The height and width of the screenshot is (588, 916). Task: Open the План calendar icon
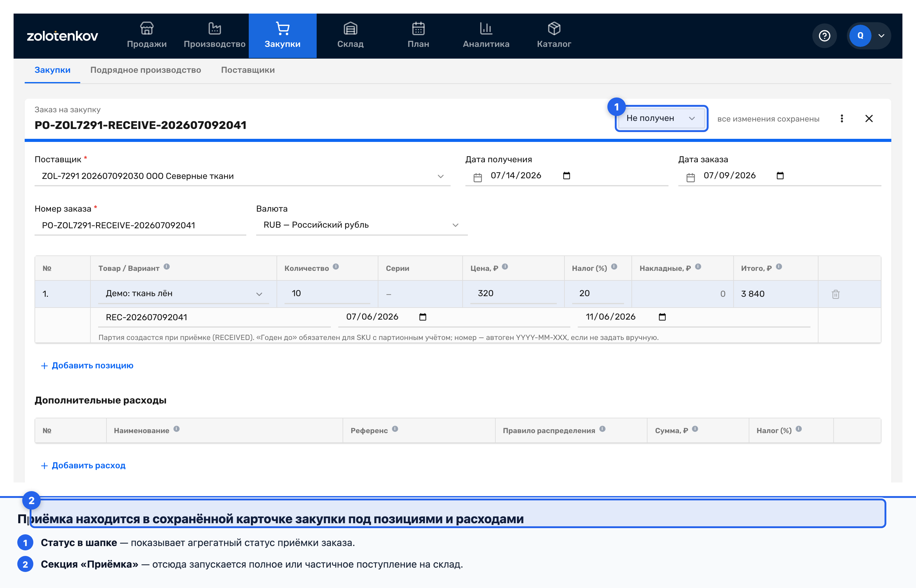tap(418, 28)
